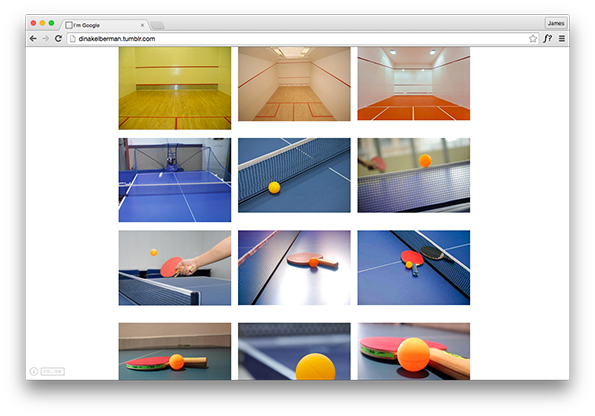This screenshot has height=416, width=595.
Task: Open the James profile button
Action: (x=556, y=23)
